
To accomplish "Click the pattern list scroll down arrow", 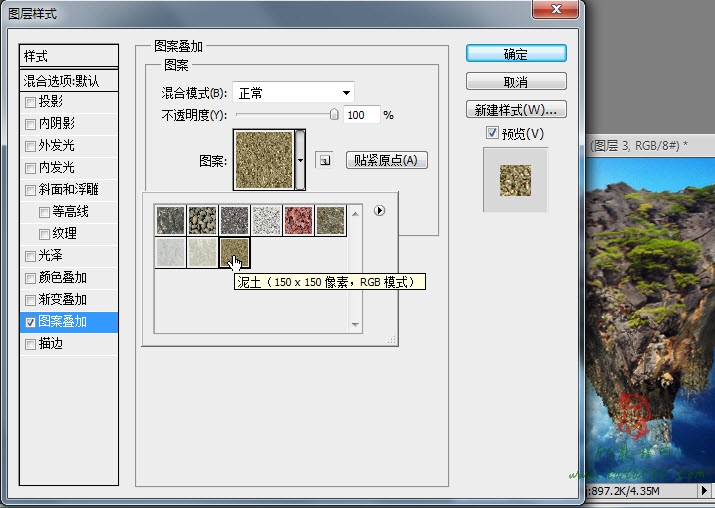I will pyautogui.click(x=355, y=324).
